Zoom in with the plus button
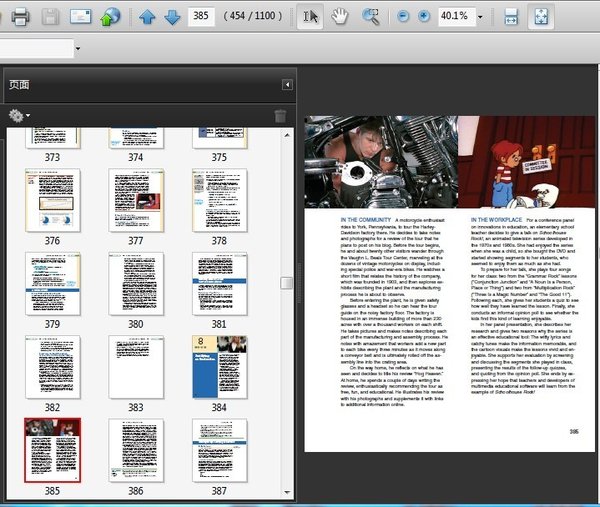The width and height of the screenshot is (600, 507). (424, 17)
